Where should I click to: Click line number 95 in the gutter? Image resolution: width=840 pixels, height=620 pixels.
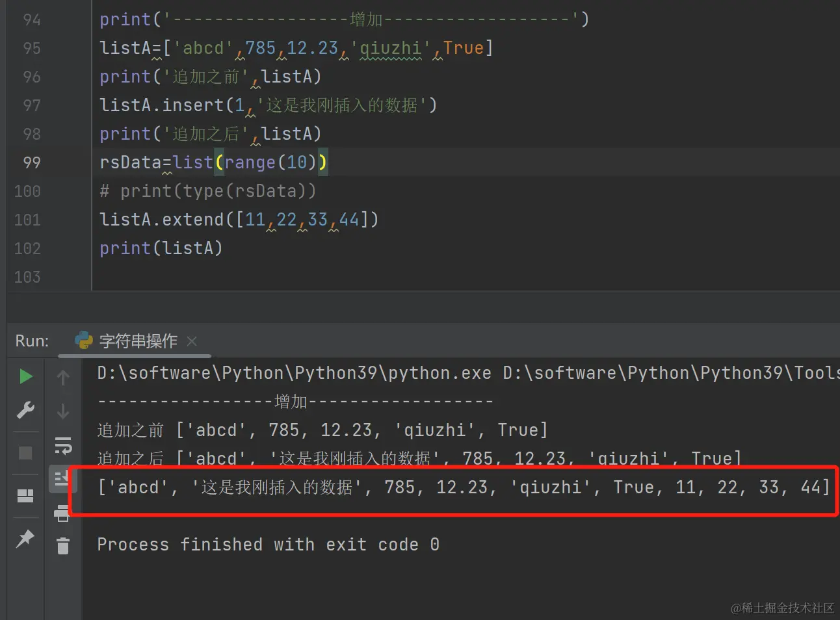(31, 48)
